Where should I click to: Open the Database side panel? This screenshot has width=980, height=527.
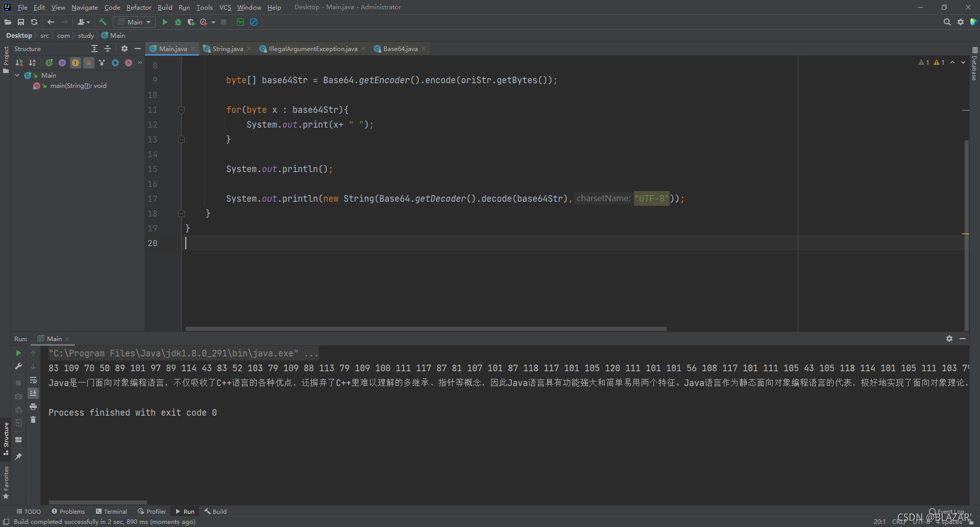tap(974, 64)
